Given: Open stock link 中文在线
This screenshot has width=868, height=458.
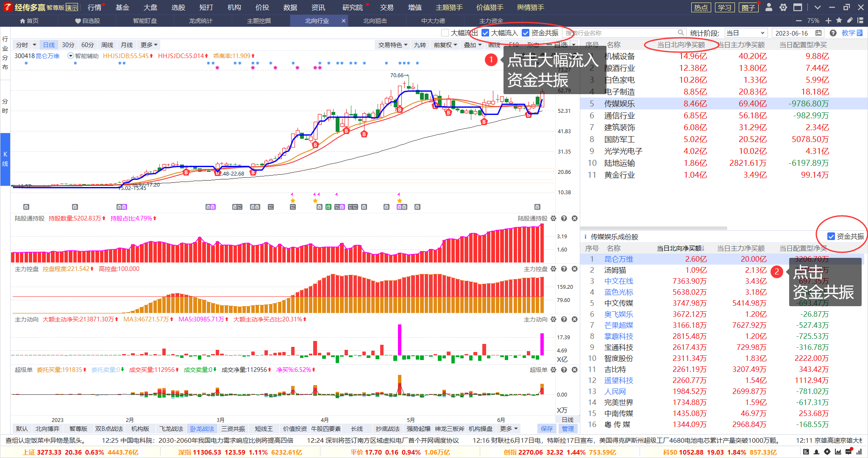Looking at the screenshot, I should [618, 281].
